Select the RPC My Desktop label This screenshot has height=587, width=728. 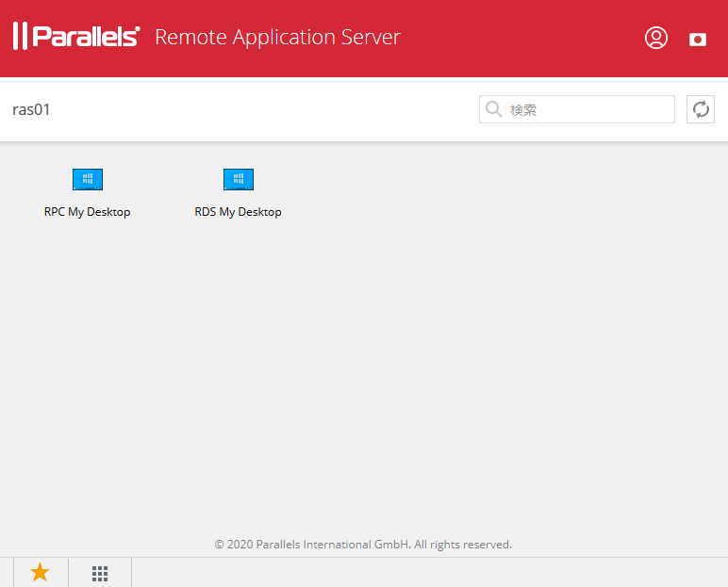coord(88,212)
